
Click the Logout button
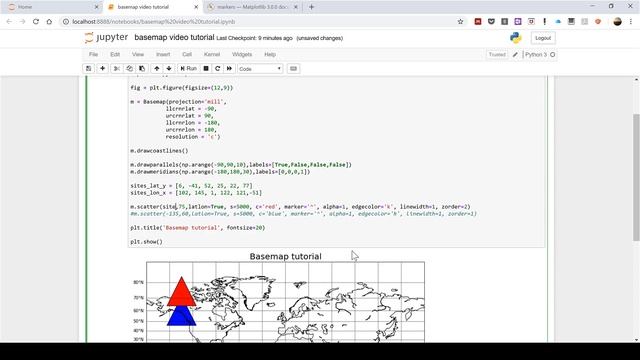pos(543,38)
